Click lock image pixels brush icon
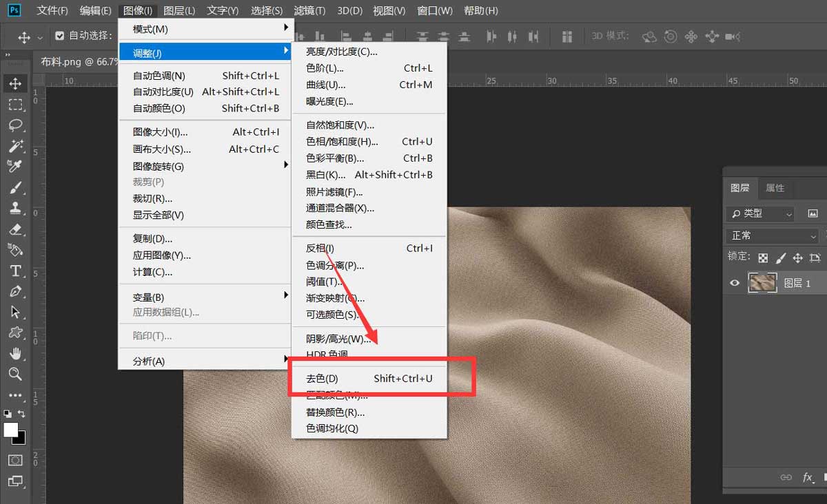Viewport: 827px width, 504px height. point(781,258)
